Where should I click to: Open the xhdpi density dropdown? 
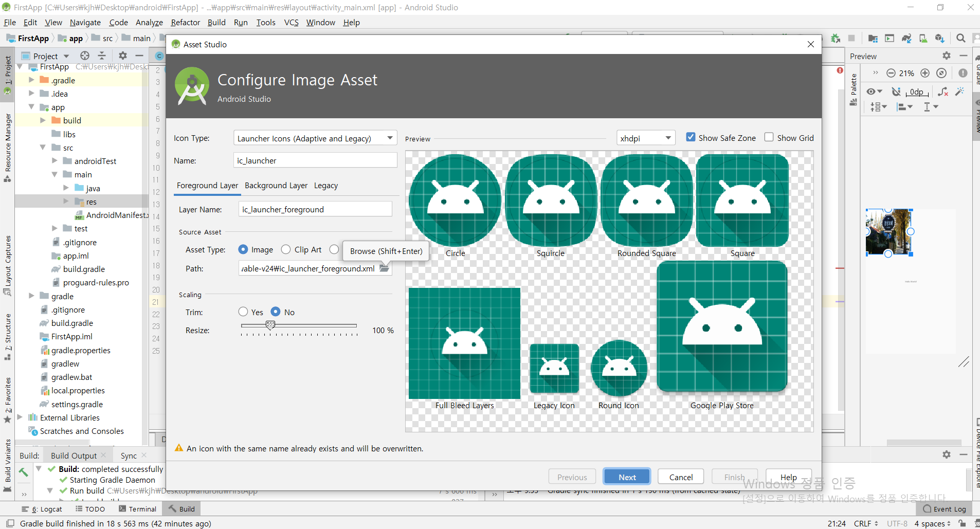pyautogui.click(x=645, y=138)
